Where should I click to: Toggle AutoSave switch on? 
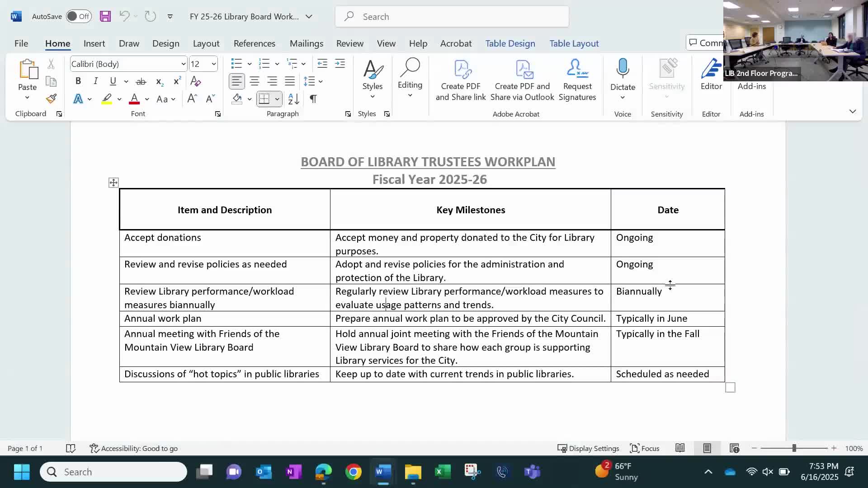click(x=79, y=17)
